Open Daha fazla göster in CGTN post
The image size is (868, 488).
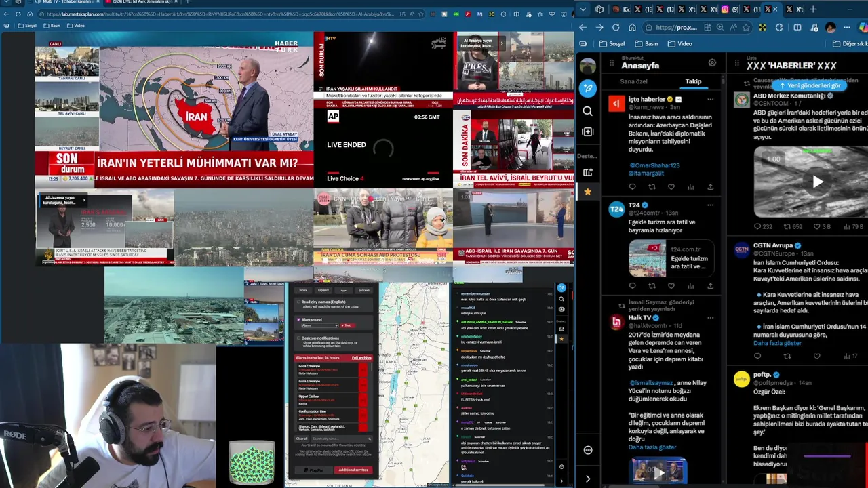[x=777, y=343]
